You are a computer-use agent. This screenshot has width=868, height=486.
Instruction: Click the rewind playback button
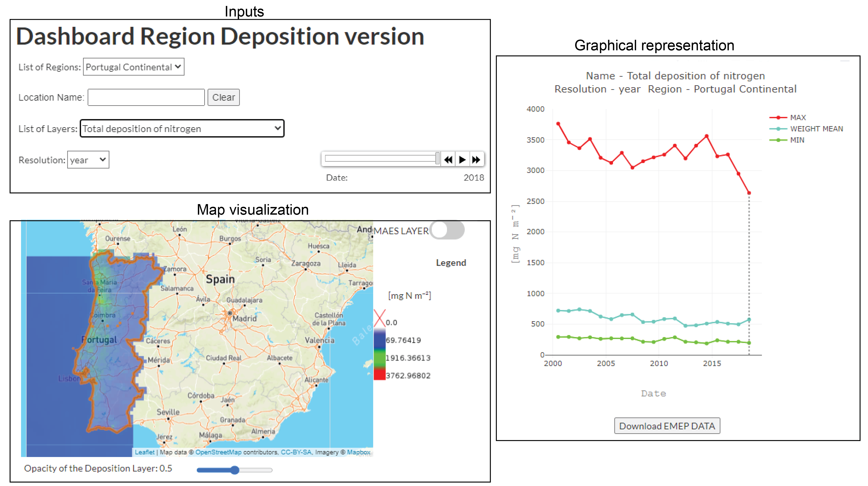click(x=448, y=160)
